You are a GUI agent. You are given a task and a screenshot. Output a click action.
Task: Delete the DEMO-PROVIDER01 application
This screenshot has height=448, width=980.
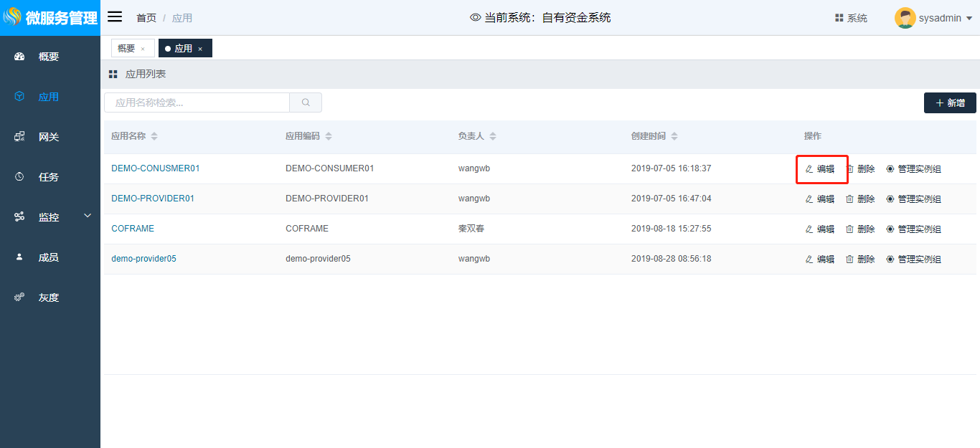[860, 199]
